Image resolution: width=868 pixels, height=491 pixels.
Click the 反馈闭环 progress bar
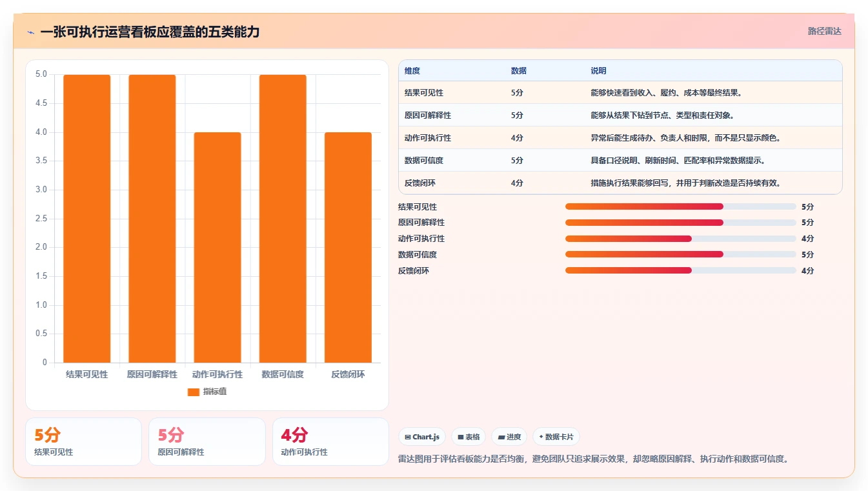pyautogui.click(x=680, y=270)
